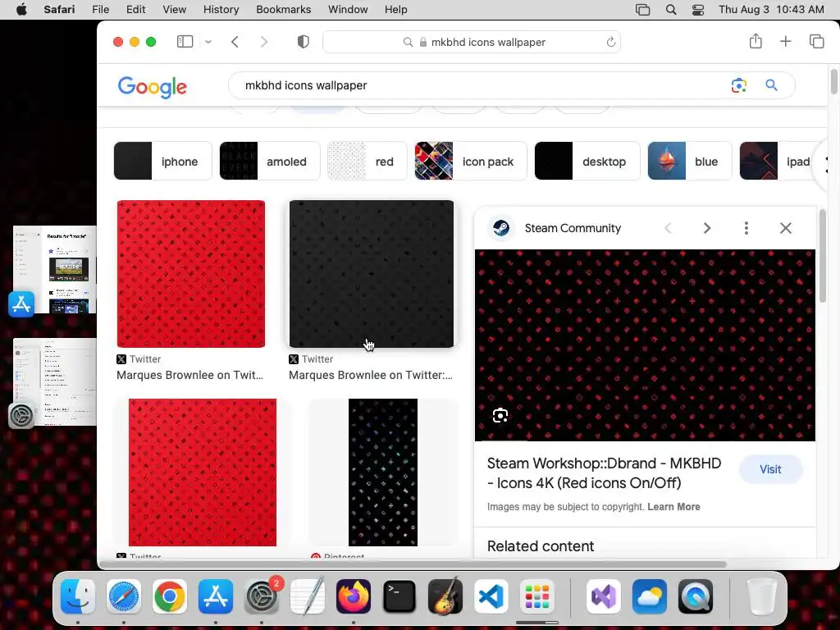Viewport: 840px width, 630px height.
Task: Open the Safari menu
Action: tap(59, 10)
